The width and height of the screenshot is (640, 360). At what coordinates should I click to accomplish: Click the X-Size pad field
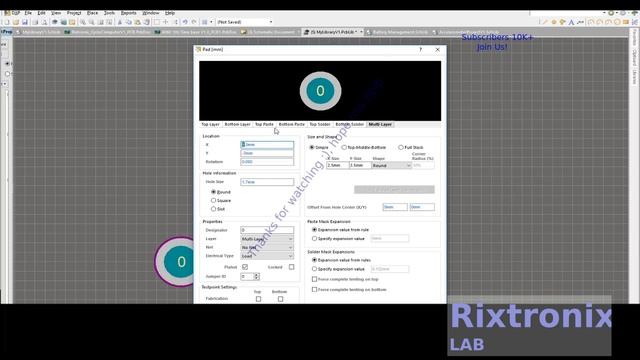(338, 165)
